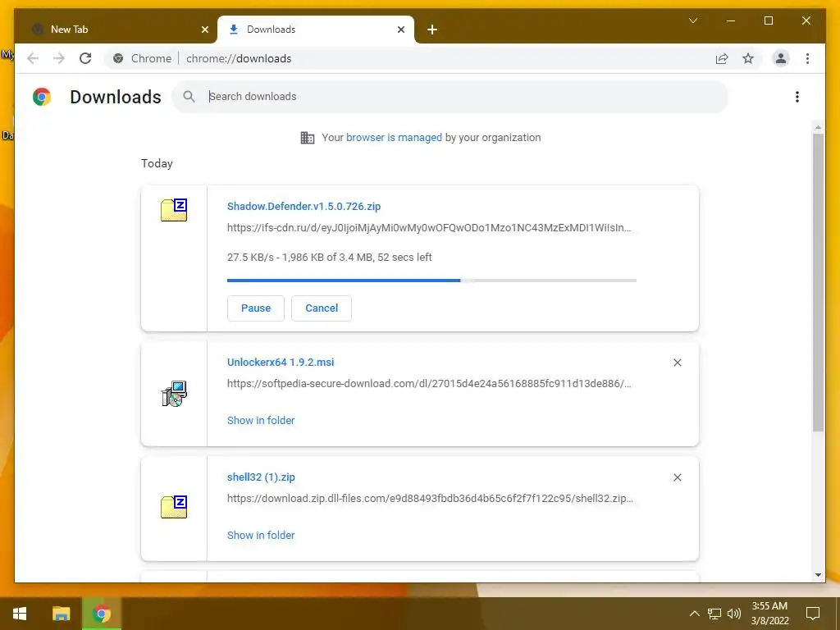Close the New Tab tab
Image resolution: width=840 pixels, height=630 pixels.
[x=204, y=30]
